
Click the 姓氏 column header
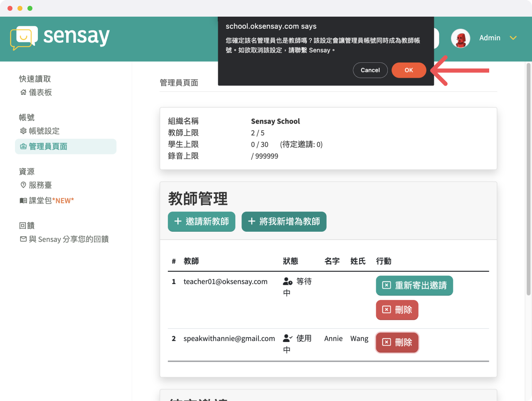[x=358, y=261]
